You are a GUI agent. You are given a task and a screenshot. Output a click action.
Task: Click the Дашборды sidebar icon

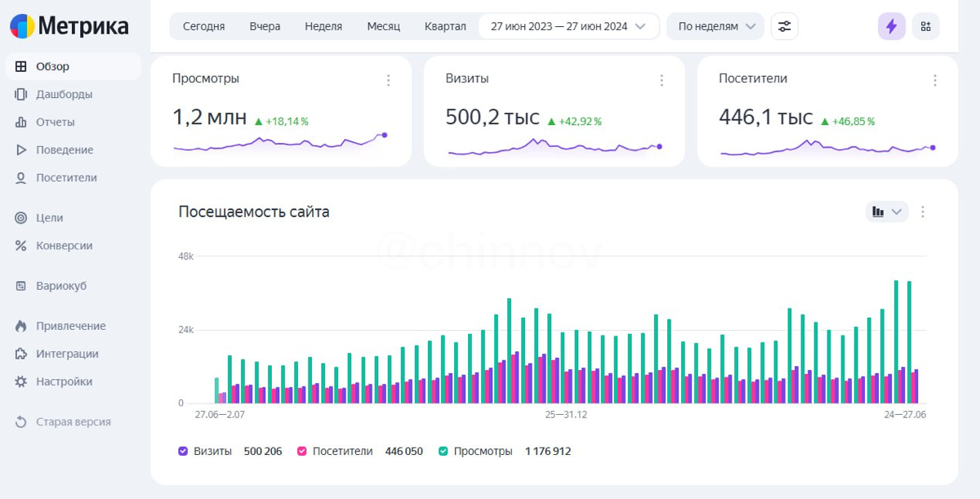coord(21,95)
